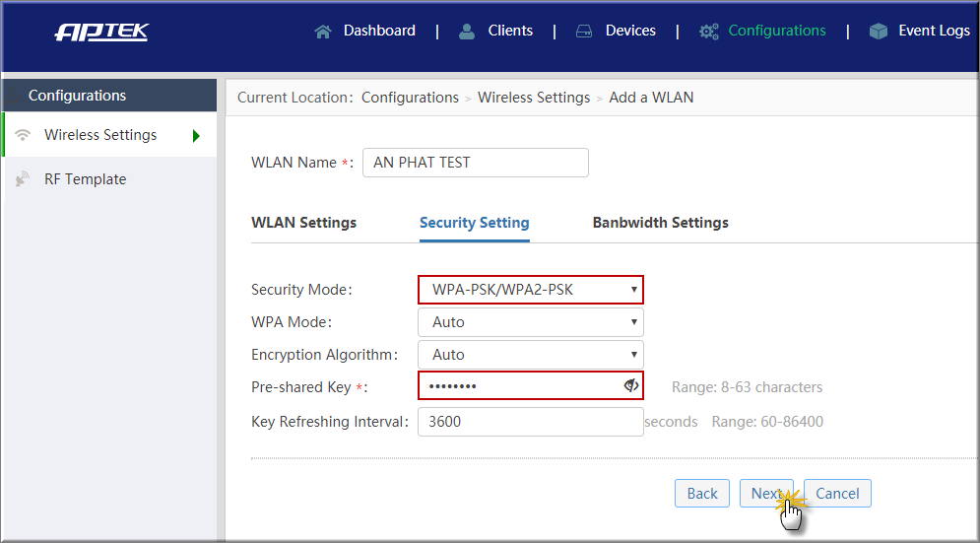Click the Key Refreshing Interval field
The width and height of the screenshot is (980, 543).
pyautogui.click(x=531, y=422)
